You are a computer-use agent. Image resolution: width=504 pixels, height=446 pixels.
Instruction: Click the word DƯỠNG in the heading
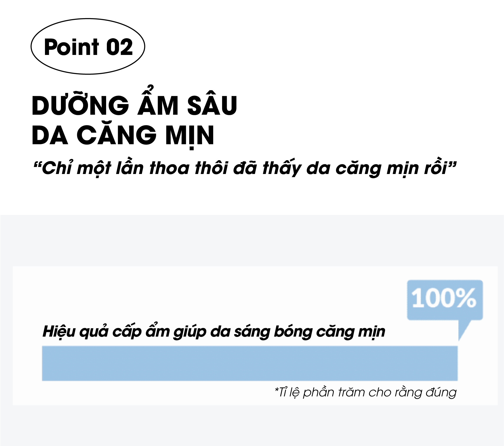(x=80, y=103)
